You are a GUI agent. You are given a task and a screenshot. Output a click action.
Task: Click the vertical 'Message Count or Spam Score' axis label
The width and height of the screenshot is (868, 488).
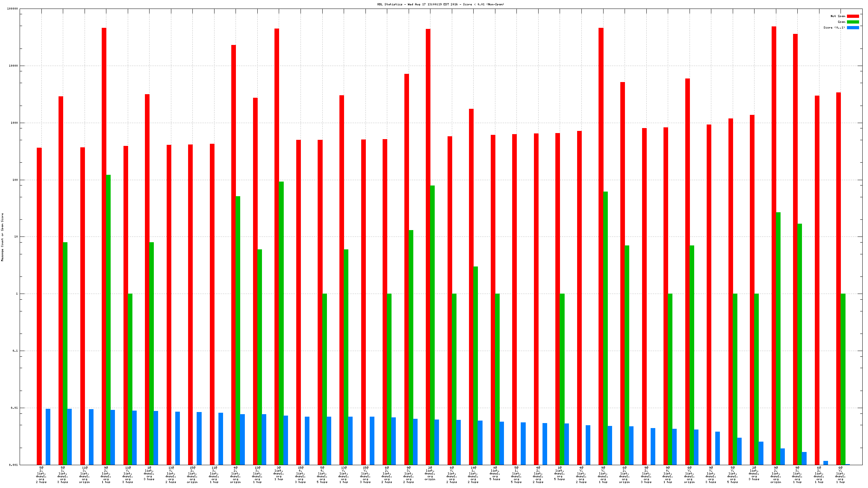(x=2, y=237)
